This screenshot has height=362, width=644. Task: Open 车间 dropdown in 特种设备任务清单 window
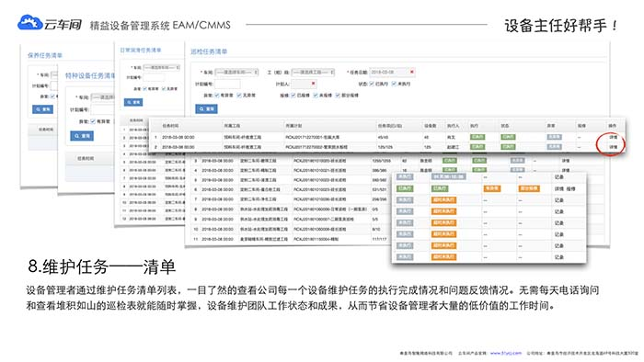click(103, 97)
